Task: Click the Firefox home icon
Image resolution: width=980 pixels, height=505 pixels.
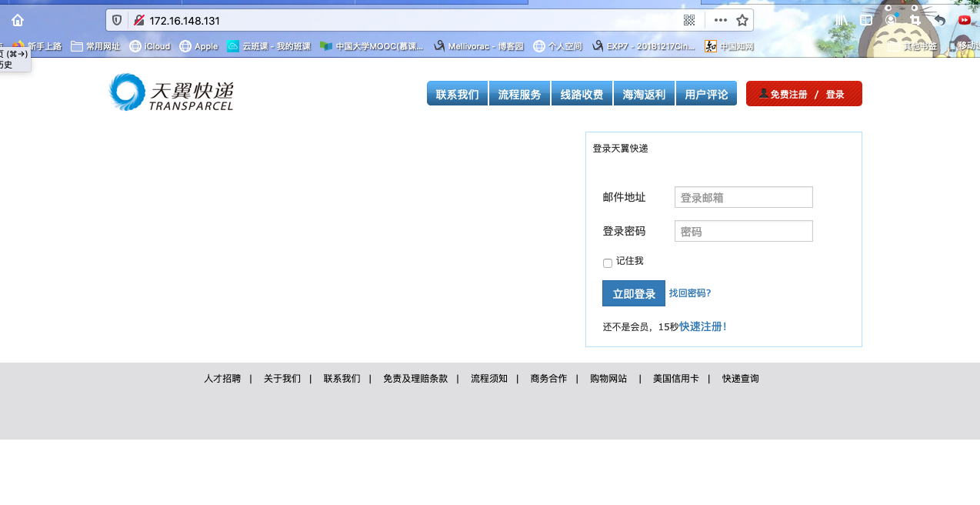Action: coord(18,21)
